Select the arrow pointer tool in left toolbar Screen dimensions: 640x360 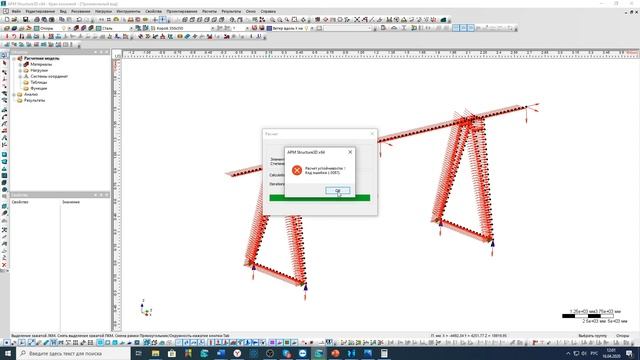(x=4, y=63)
